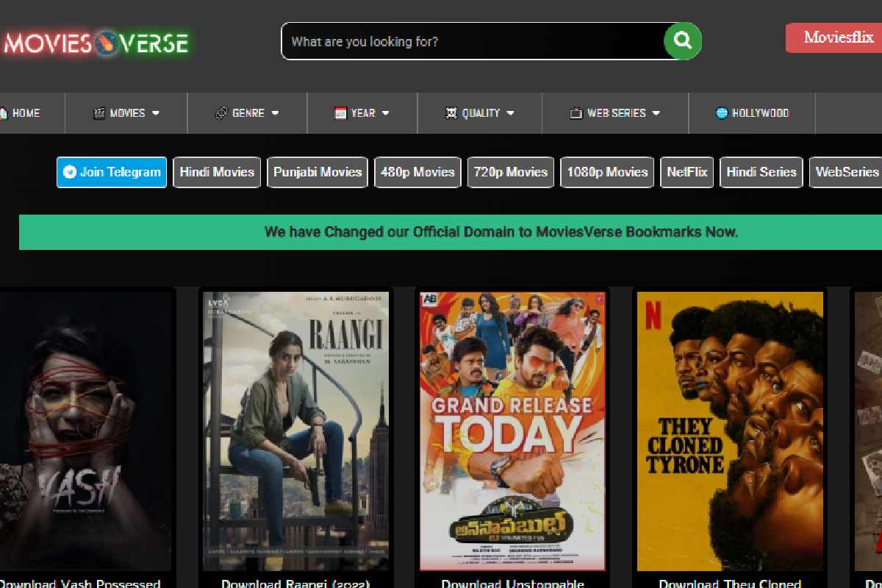Screen dimensions: 882x588
Task: Click the Telegram paper-plane icon
Action: click(x=70, y=172)
